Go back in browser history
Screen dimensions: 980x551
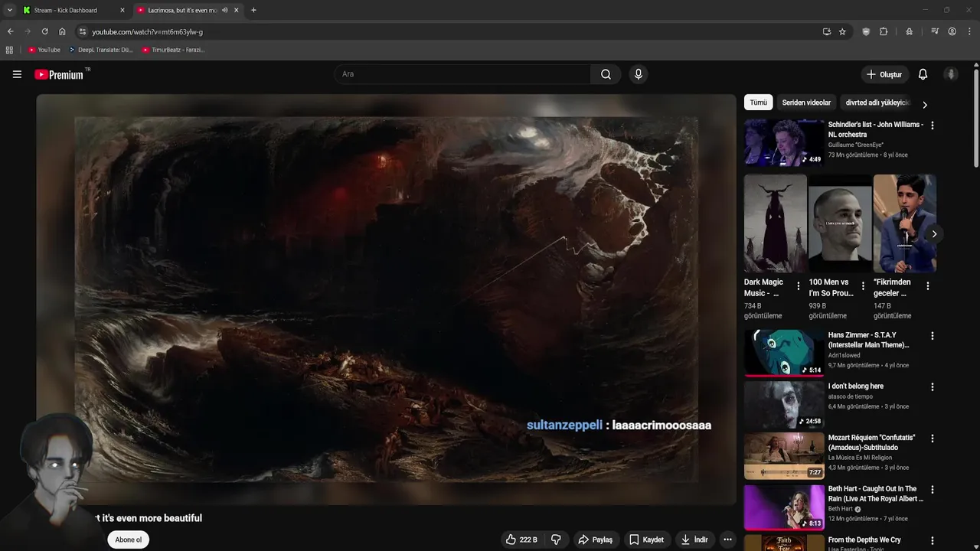pyautogui.click(x=10, y=31)
